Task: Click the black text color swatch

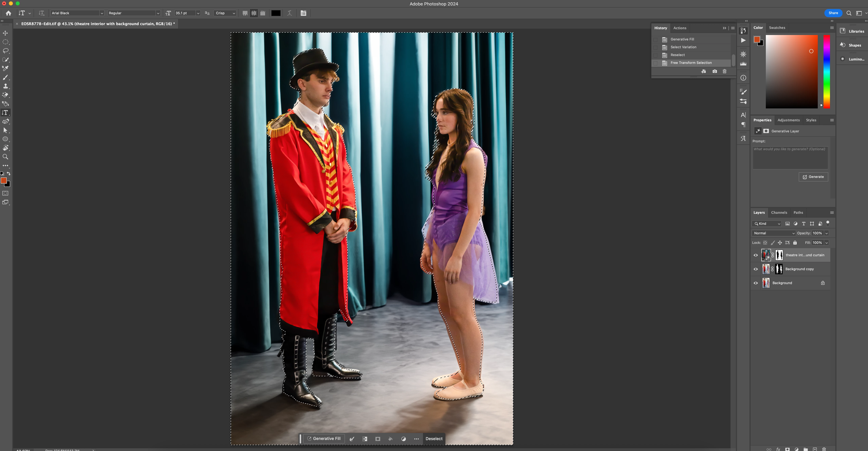Action: point(276,13)
